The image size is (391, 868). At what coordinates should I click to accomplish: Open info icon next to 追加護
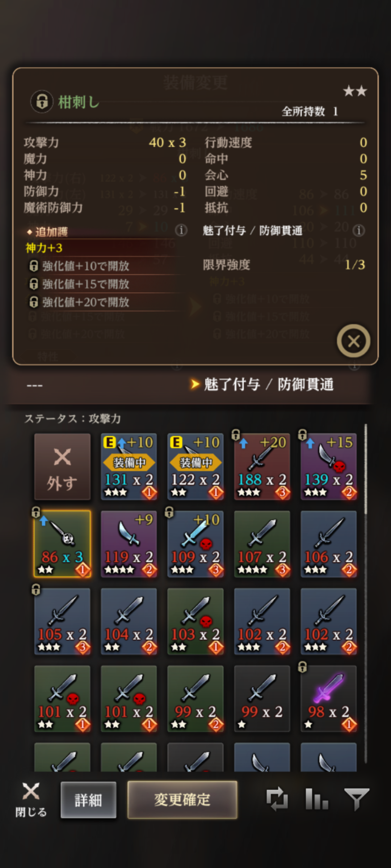[181, 230]
